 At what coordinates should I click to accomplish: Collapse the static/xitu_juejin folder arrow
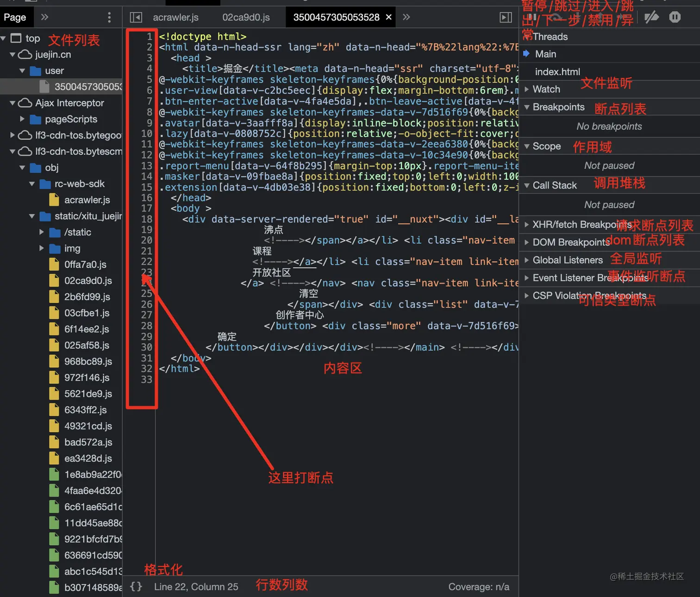tap(32, 216)
